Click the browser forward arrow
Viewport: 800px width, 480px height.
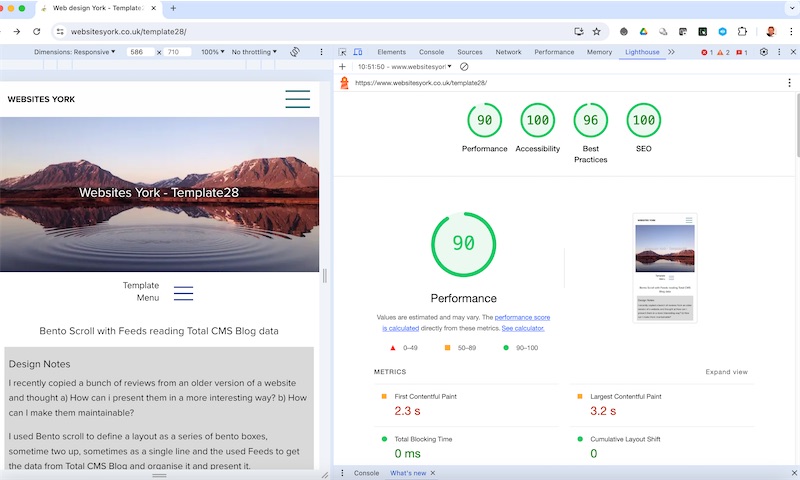tap(17, 32)
